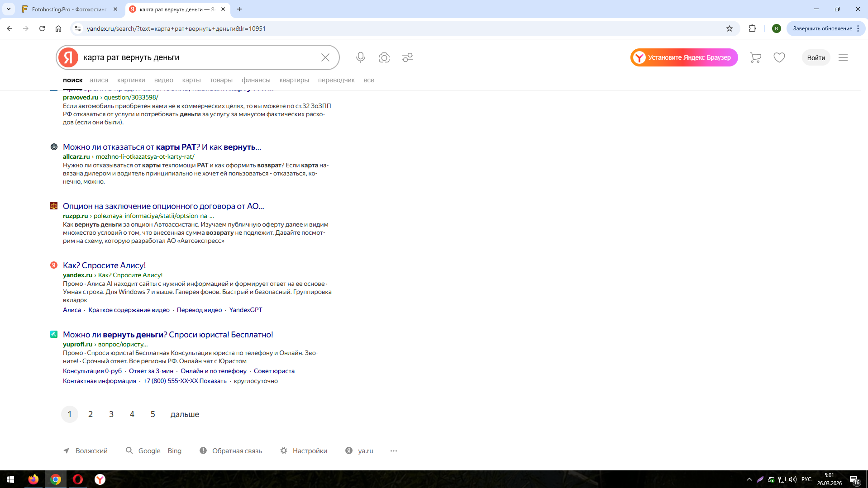Click the Войти sign-in button
868x488 pixels.
(x=816, y=57)
